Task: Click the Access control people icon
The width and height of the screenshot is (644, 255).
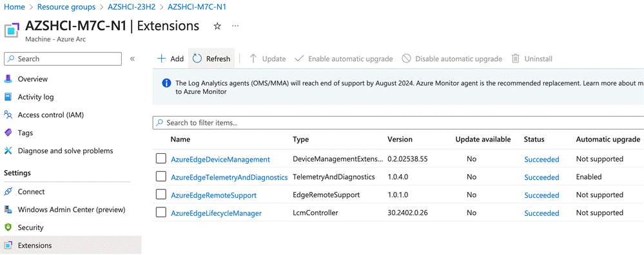Action: 8,115
